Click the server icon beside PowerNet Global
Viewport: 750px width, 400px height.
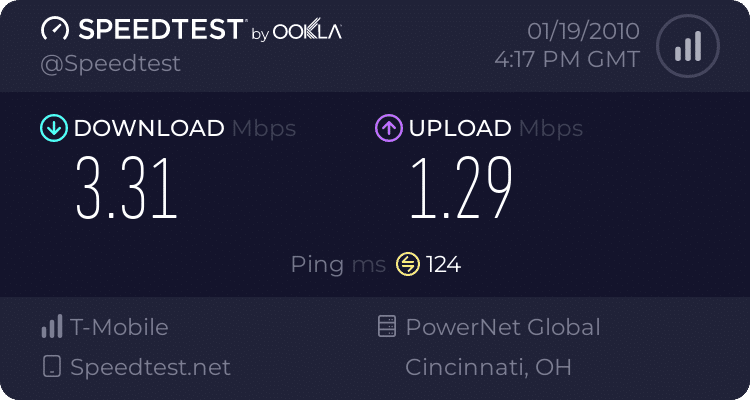tap(387, 326)
